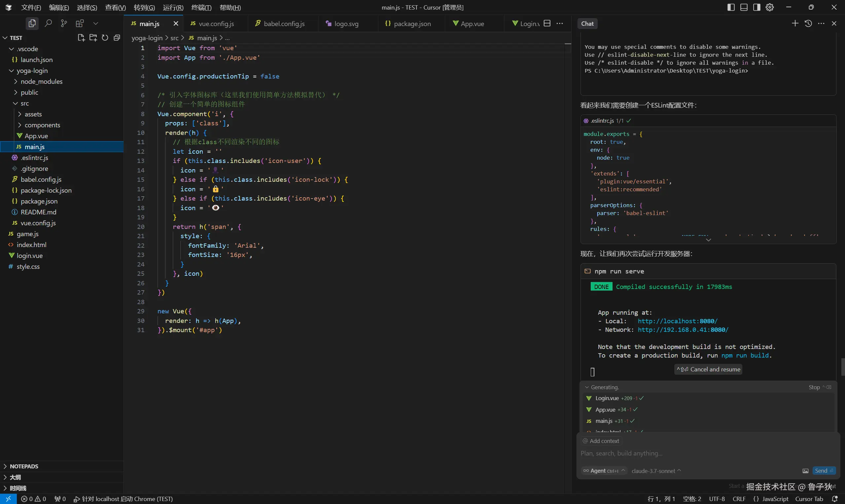Screen dimensions: 845x504
Task: Click the chat prompt input field
Action: 707,454
